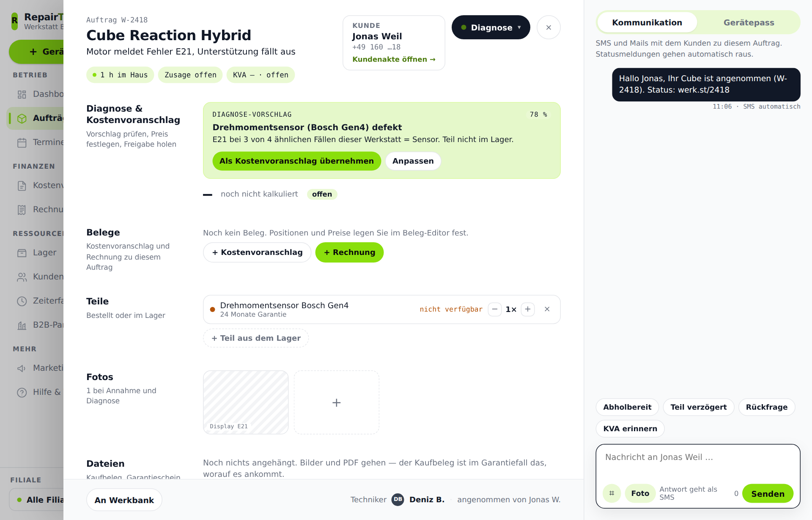This screenshot has height=520, width=812.
Task: Increase part quantity with plus stepper
Action: [528, 309]
